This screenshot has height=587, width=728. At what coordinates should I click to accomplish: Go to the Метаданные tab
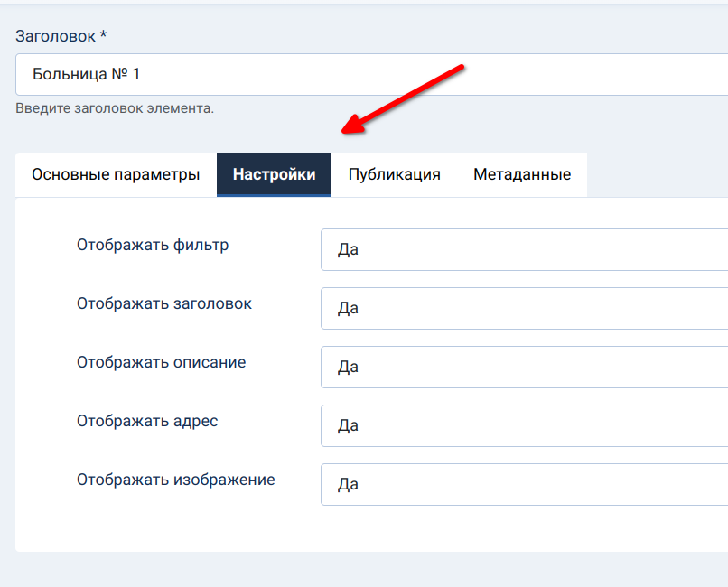click(x=522, y=174)
